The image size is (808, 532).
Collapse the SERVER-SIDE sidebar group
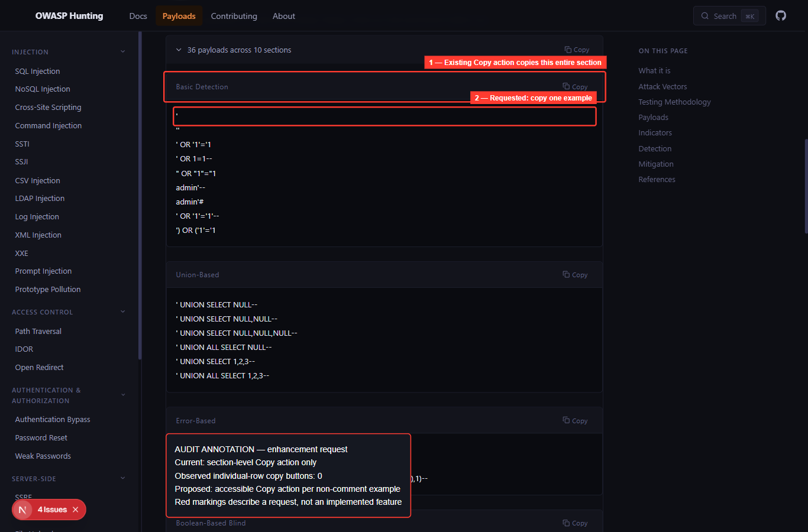click(x=123, y=478)
